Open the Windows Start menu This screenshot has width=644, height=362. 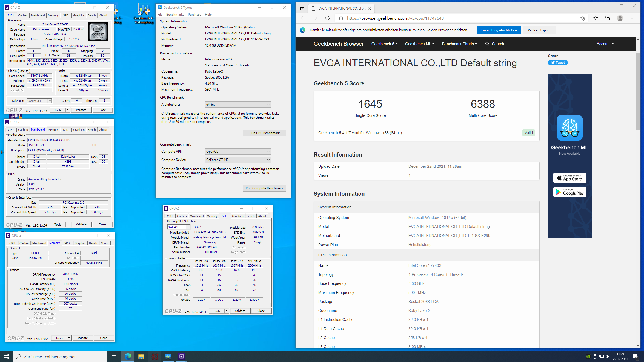[7, 357]
